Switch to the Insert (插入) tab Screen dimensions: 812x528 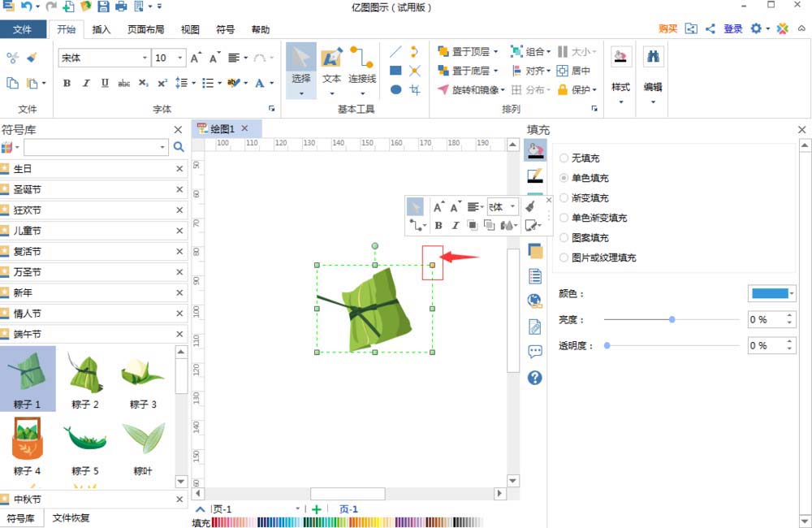101,29
